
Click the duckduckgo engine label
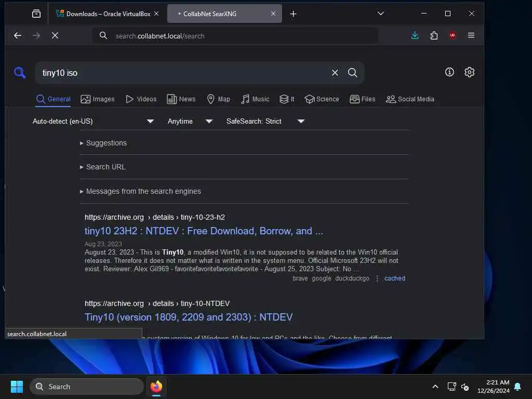pos(352,278)
